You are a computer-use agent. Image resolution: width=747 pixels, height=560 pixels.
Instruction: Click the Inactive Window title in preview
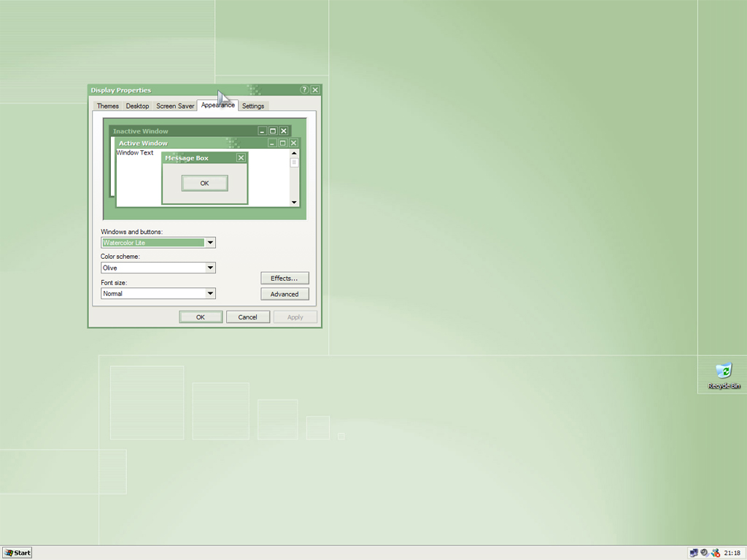(141, 131)
